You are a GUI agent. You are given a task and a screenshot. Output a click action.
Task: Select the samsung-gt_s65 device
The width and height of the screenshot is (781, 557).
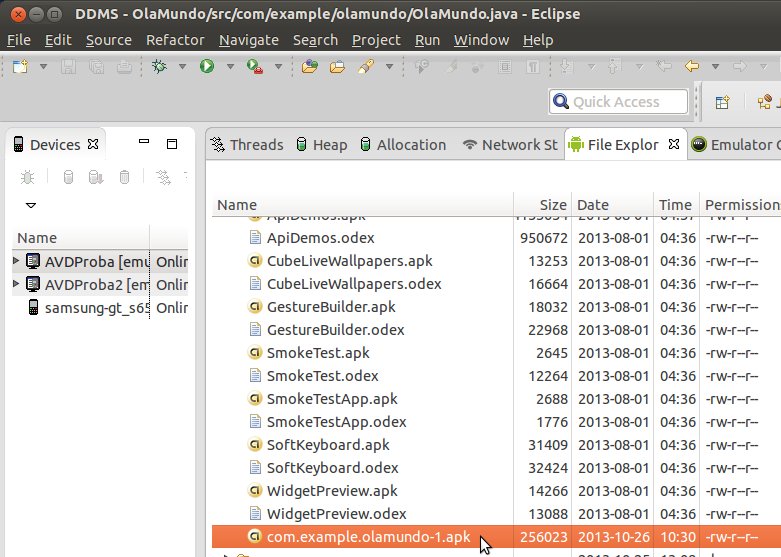(100, 308)
